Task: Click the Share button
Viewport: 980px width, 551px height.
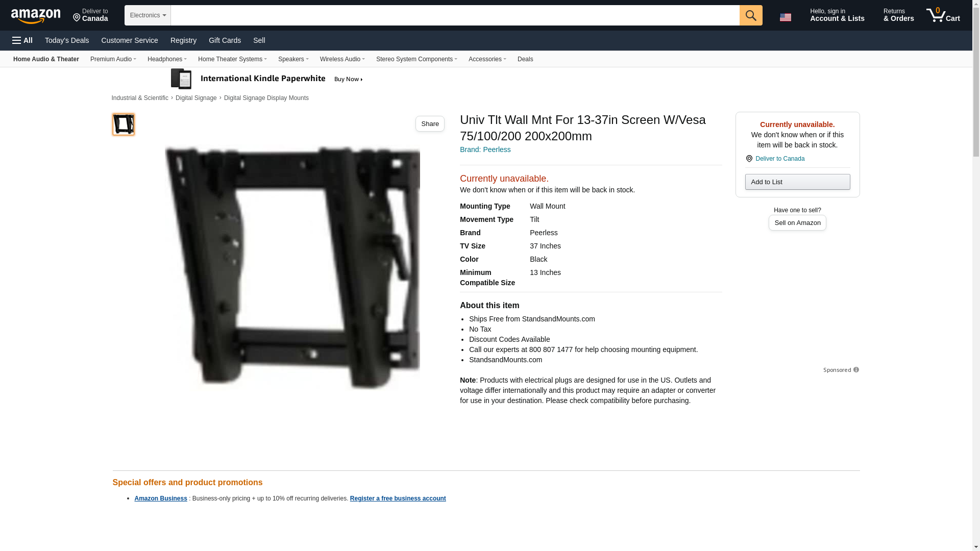Action: click(x=430, y=124)
